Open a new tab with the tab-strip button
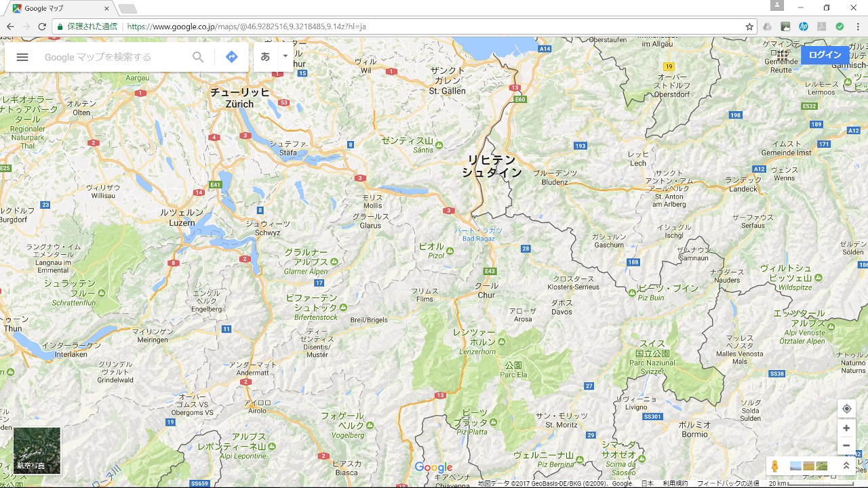Image resolution: width=868 pixels, height=488 pixels. (x=127, y=9)
